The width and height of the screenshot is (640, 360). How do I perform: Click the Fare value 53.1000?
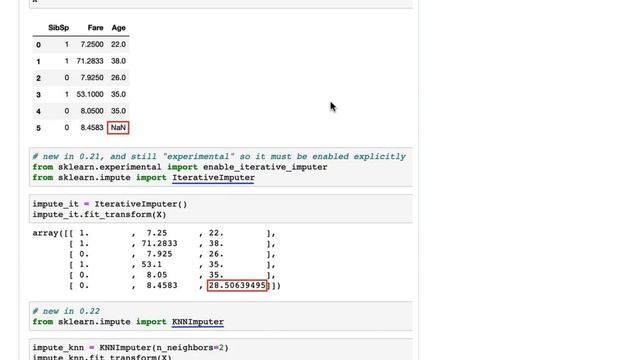pyautogui.click(x=90, y=94)
